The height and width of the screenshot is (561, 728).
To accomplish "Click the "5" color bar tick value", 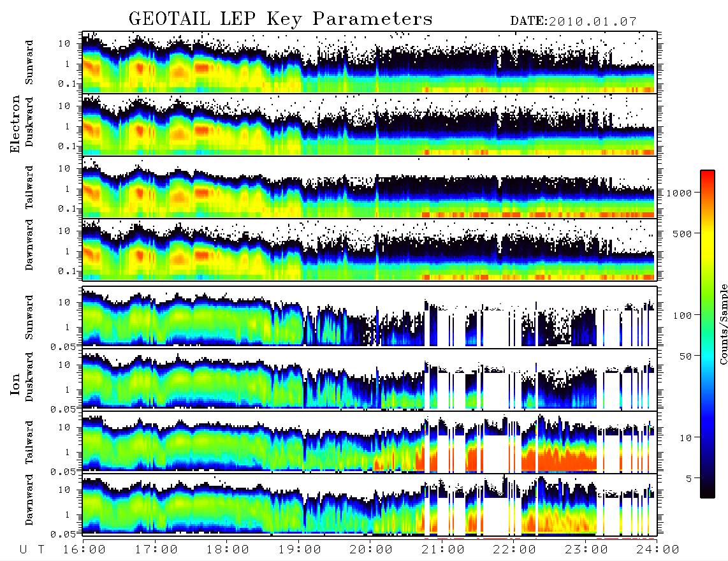I will pos(689,479).
